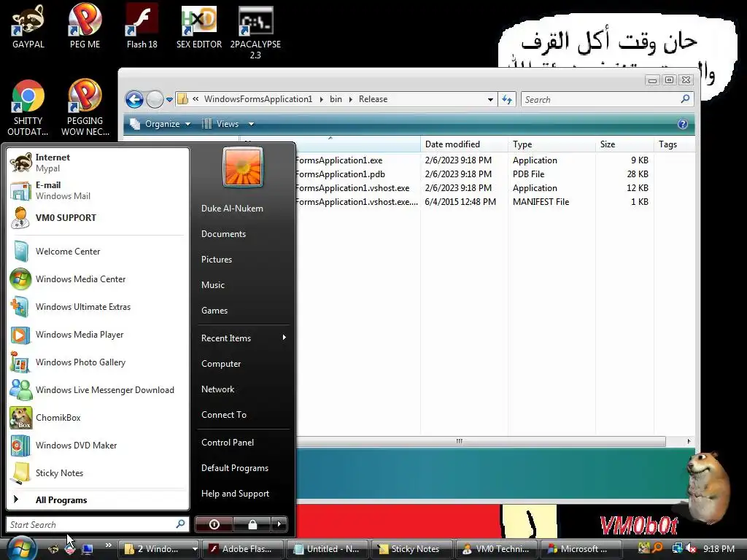
Task: Open Explorer help question mark icon
Action: [x=683, y=124]
